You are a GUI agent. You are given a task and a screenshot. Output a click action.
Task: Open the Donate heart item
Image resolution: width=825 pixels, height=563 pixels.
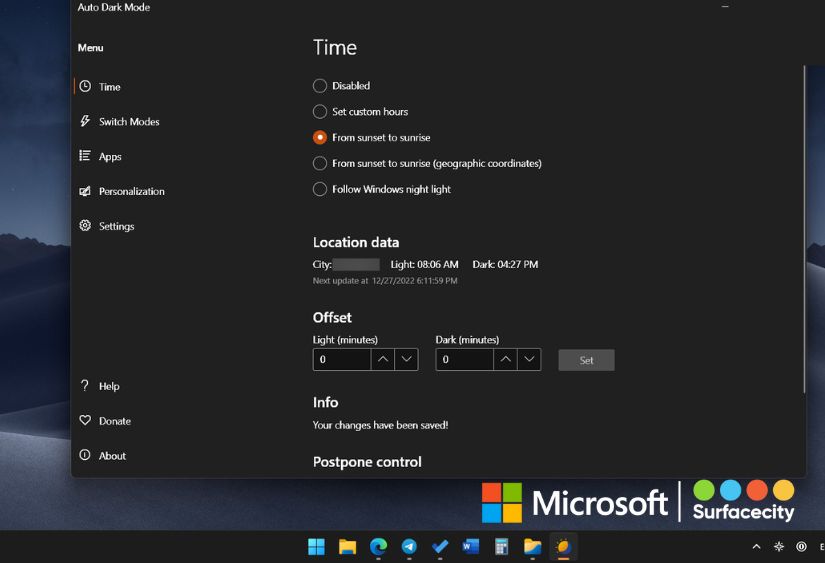(114, 422)
